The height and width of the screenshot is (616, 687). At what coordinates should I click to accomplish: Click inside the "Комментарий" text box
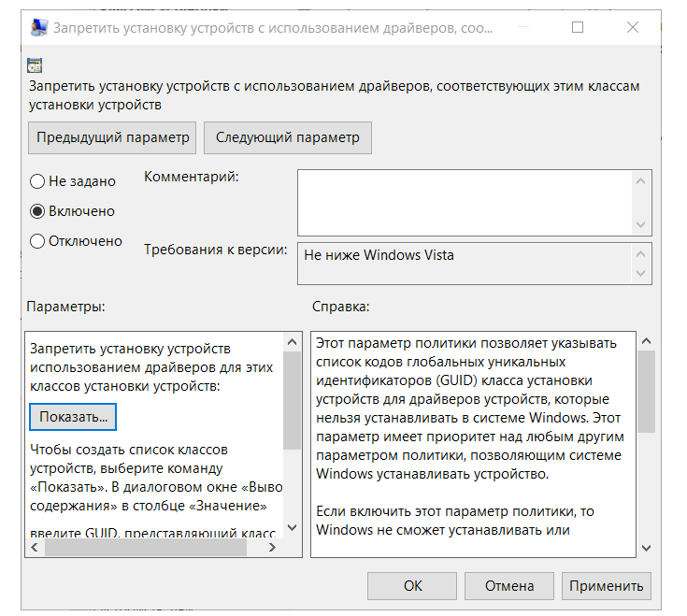click(x=465, y=202)
